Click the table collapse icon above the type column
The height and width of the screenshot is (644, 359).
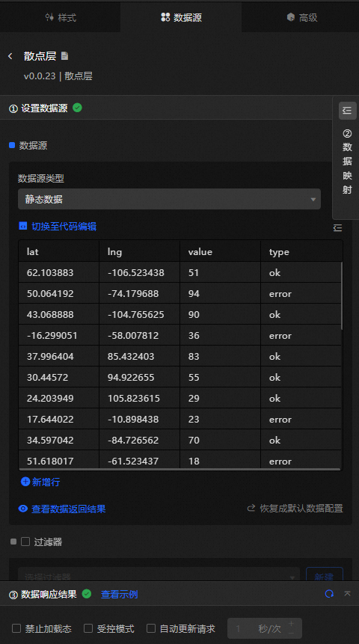[337, 227]
